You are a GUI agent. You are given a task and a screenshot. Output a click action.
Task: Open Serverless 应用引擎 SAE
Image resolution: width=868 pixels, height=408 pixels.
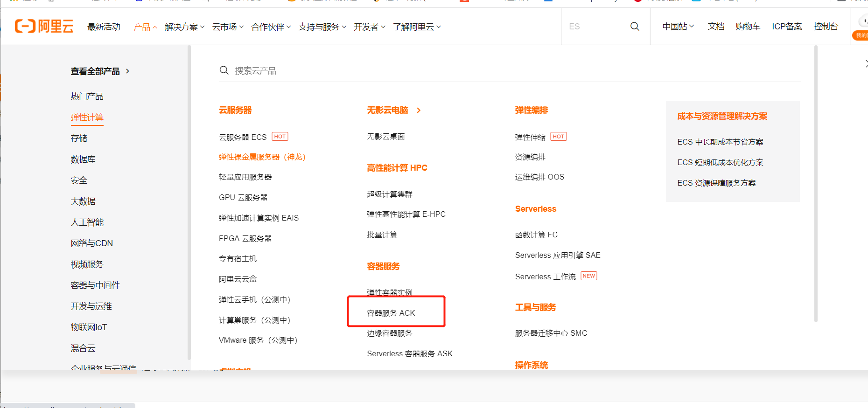coord(558,256)
